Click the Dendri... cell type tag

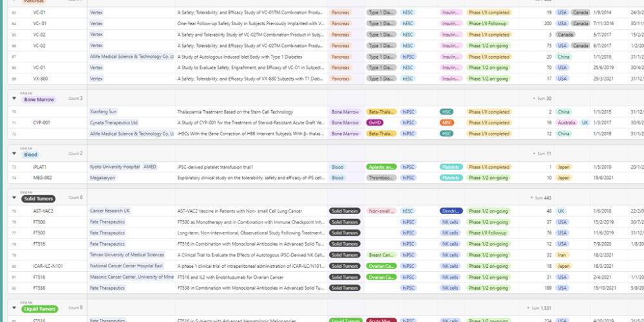[x=451, y=211]
